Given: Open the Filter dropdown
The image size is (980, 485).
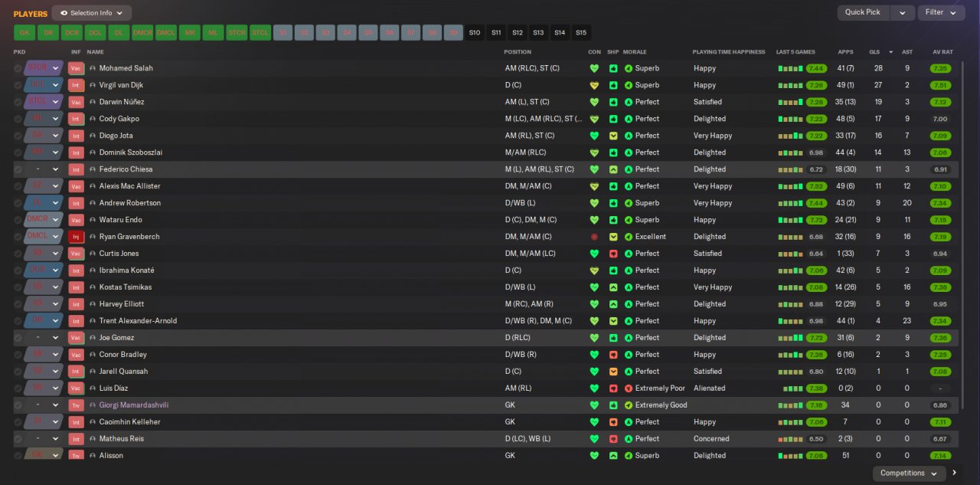Looking at the screenshot, I should (941, 13).
